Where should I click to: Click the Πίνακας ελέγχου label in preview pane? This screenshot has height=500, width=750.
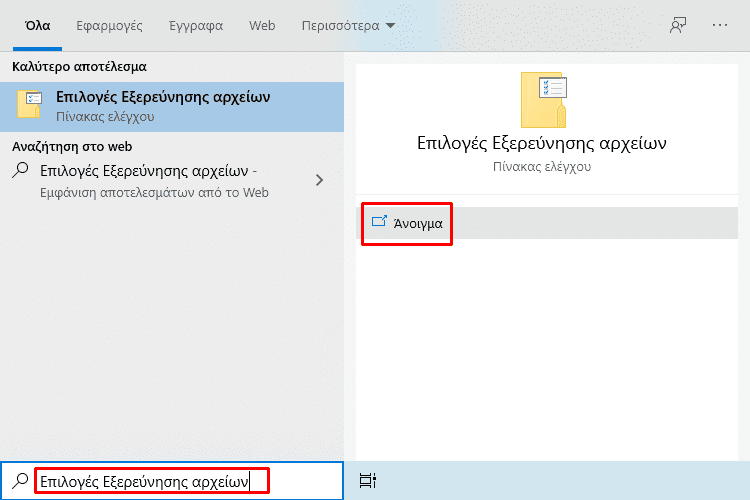click(x=542, y=167)
